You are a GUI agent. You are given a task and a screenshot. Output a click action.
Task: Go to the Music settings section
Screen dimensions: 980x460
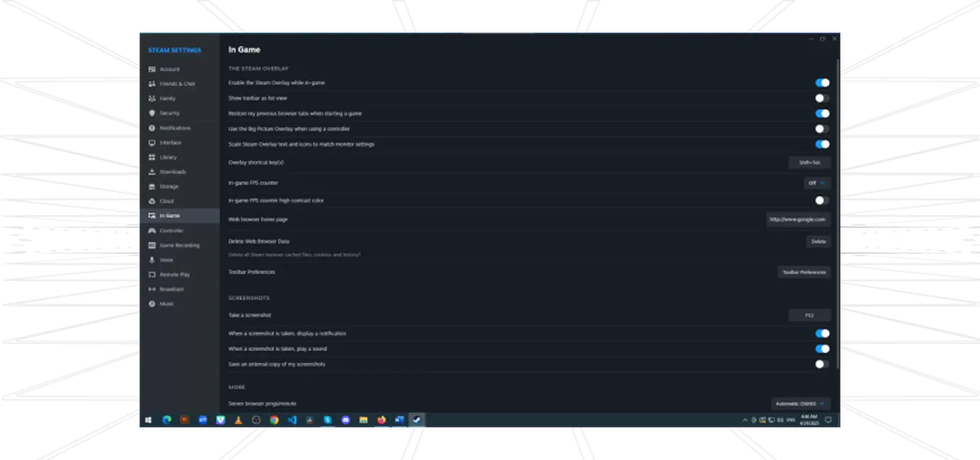(180, 304)
